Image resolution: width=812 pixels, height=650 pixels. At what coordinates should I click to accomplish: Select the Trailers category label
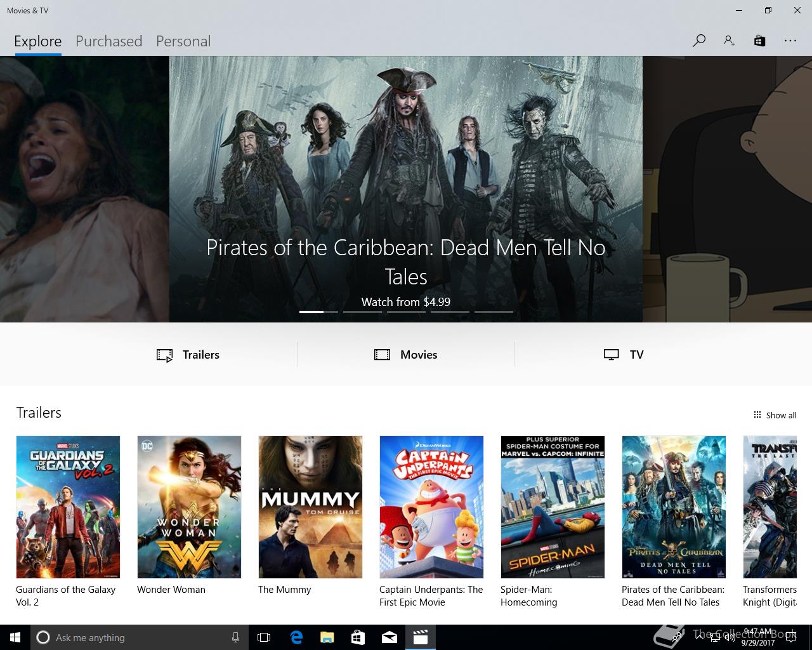coord(201,355)
